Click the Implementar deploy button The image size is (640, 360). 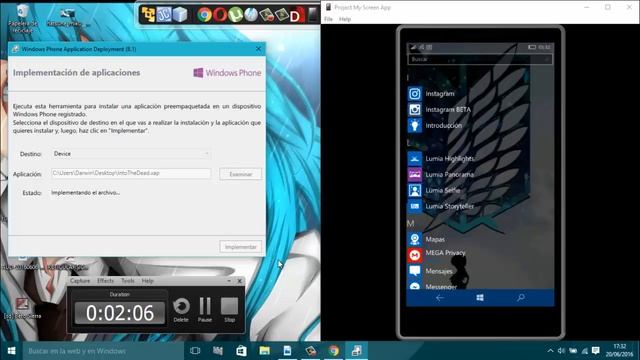pyautogui.click(x=240, y=247)
